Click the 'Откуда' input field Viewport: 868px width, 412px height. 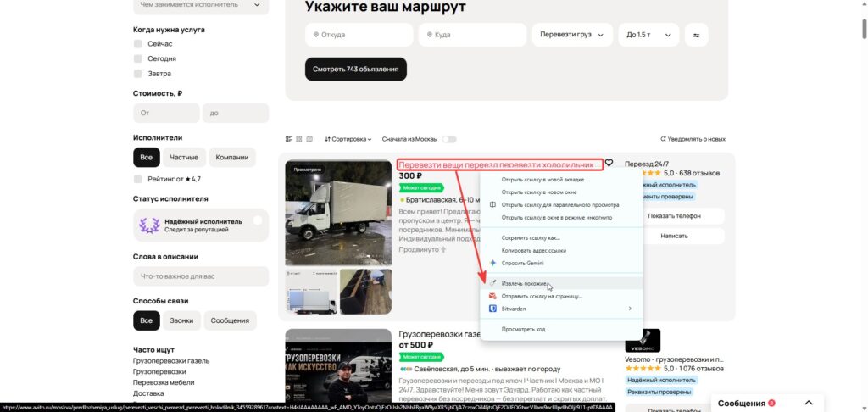pos(359,35)
